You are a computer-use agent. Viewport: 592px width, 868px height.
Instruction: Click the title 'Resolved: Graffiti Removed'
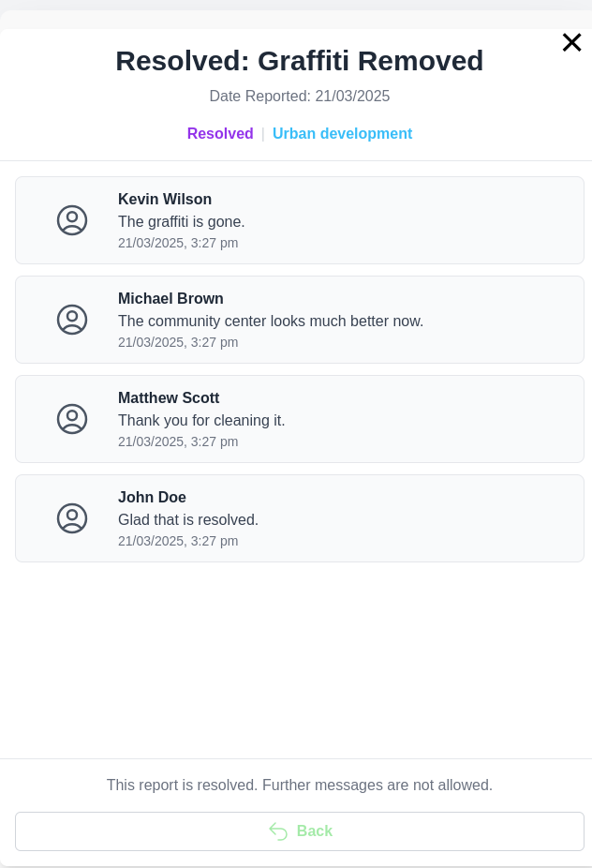[x=300, y=61]
